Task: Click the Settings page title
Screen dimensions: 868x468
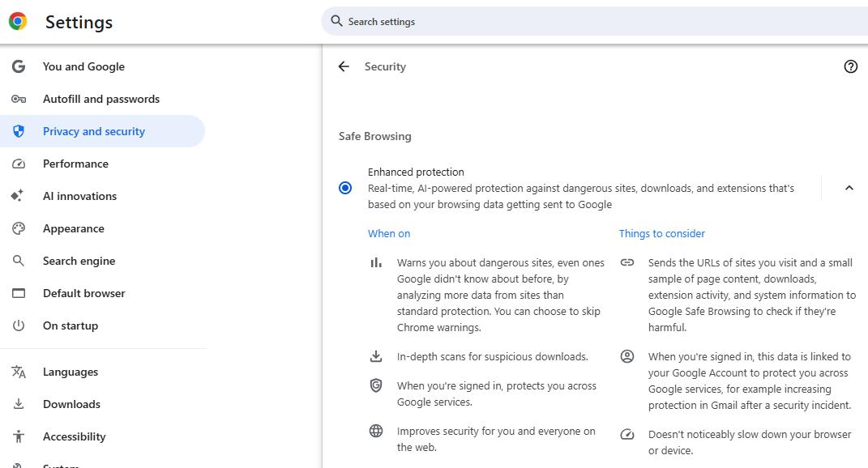Action: [79, 22]
